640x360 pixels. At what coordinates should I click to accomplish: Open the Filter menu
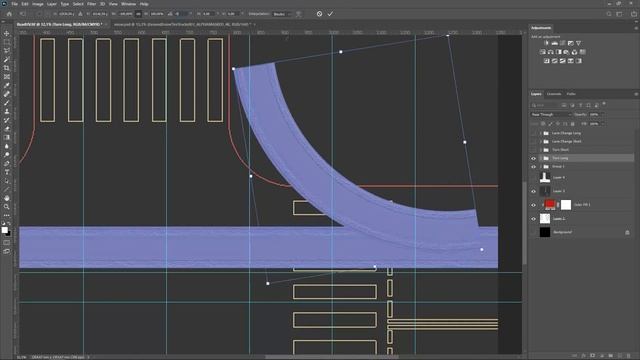click(91, 4)
